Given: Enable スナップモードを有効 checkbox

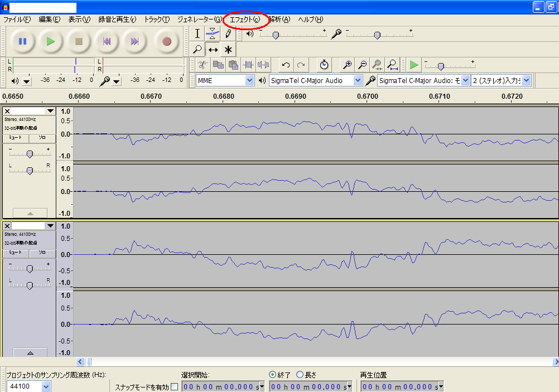Looking at the screenshot, I should pyautogui.click(x=174, y=386).
